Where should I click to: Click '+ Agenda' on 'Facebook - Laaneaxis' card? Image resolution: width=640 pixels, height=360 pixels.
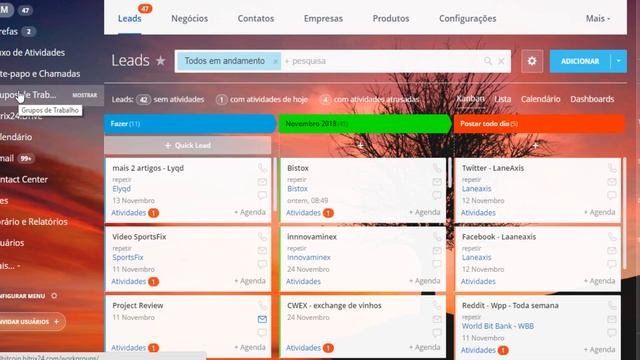tap(599, 280)
